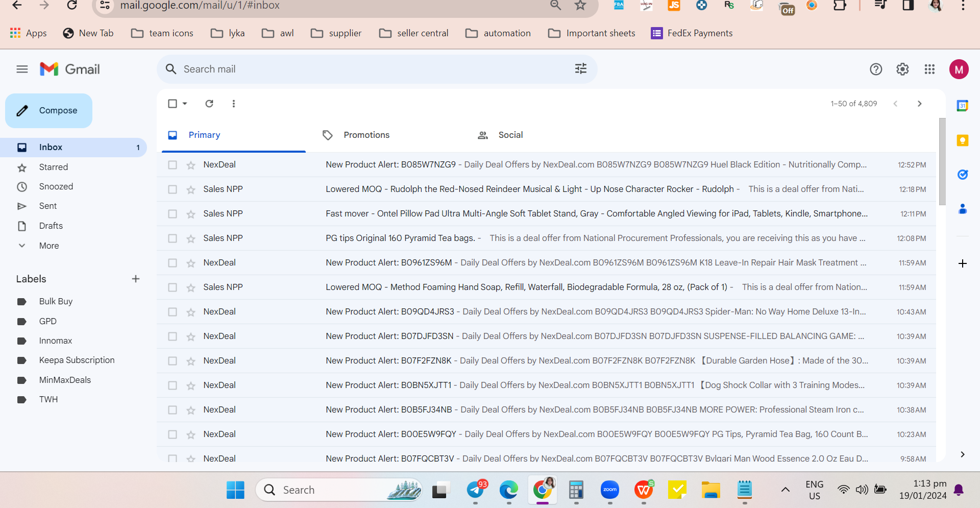This screenshot has width=980, height=508.
Task: Open the team icons bookmark folder
Action: 162,33
